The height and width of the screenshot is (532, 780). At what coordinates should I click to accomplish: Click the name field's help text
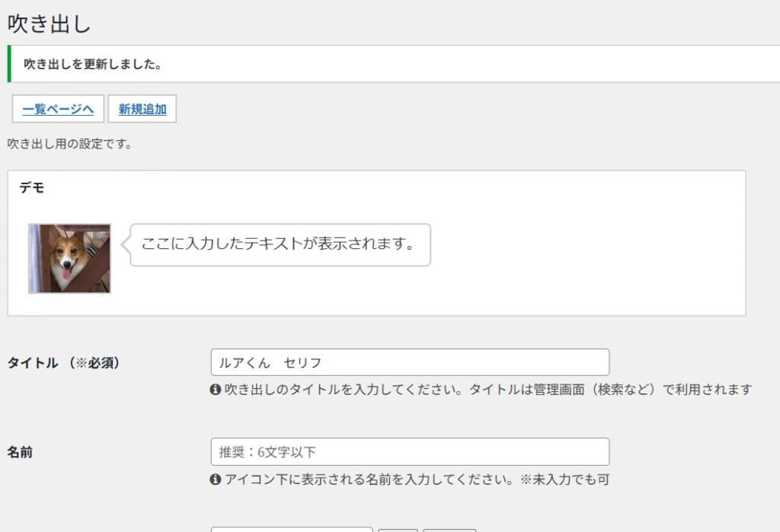point(416,479)
